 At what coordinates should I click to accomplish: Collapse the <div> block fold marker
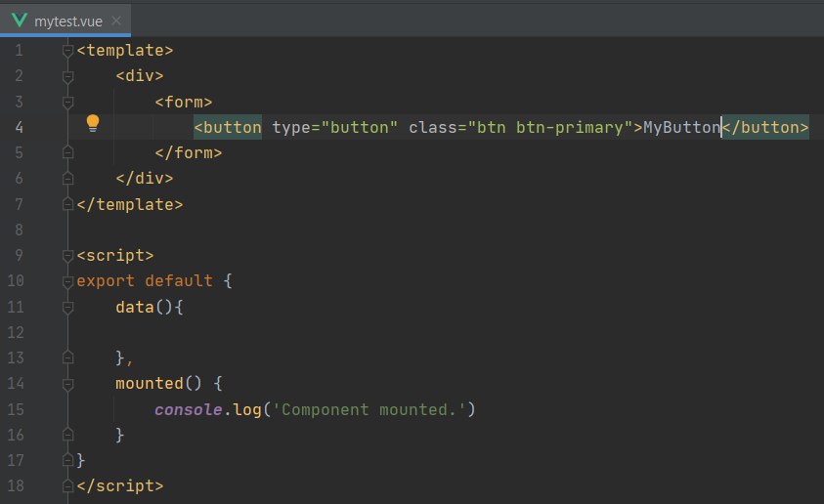pyautogui.click(x=67, y=76)
